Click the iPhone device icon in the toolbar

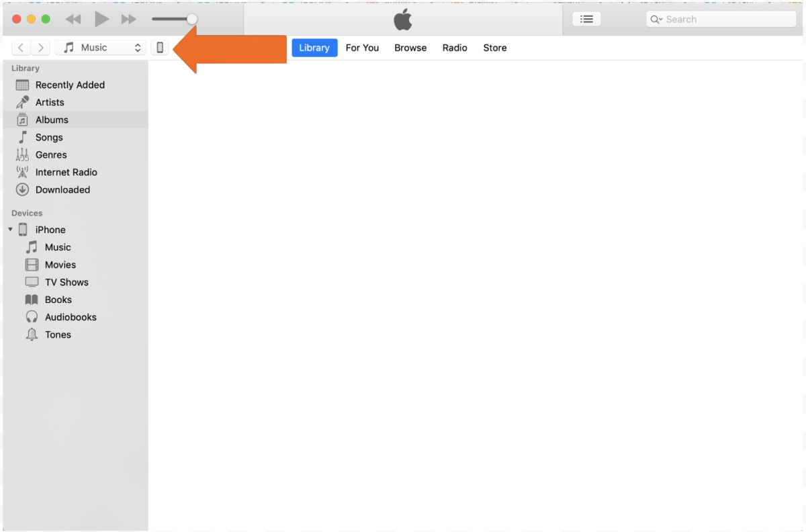pos(159,47)
